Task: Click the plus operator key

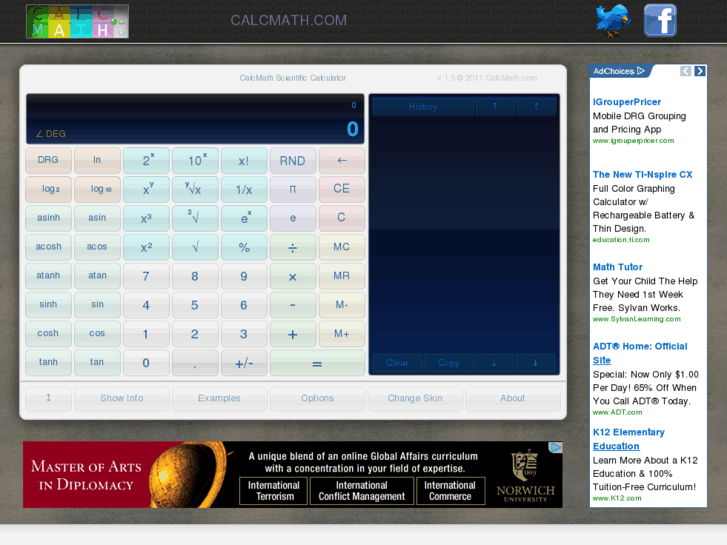Action: (293, 334)
